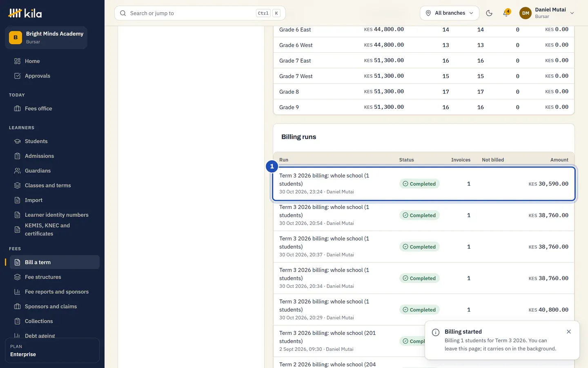Click the search magnifier icon

point(123,13)
